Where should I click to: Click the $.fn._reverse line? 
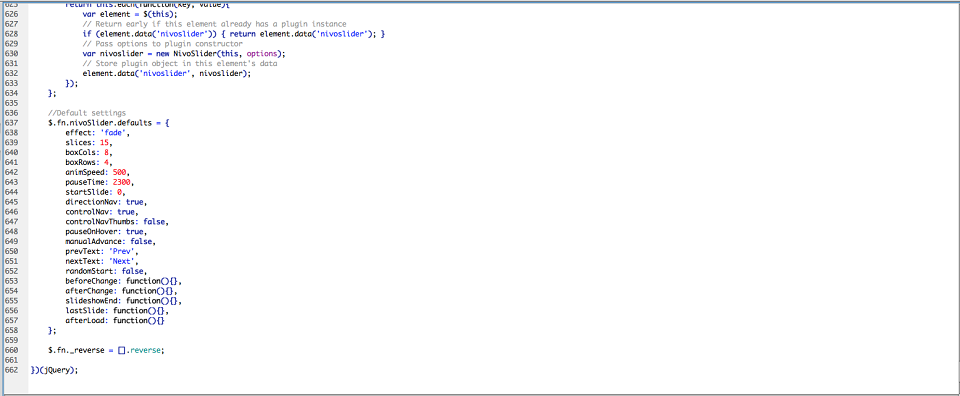pos(107,351)
